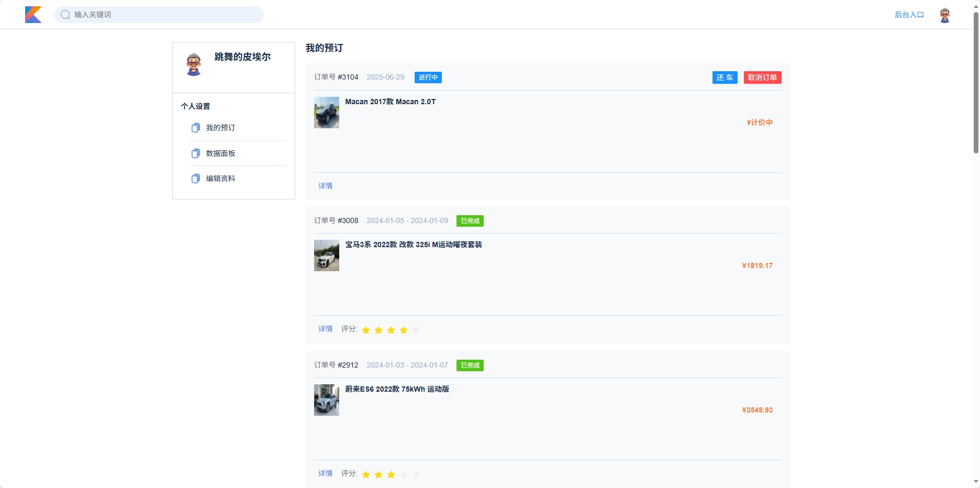The height and width of the screenshot is (488, 980).
Task: Click the 编辑资料 sidebar icon
Action: 196,179
